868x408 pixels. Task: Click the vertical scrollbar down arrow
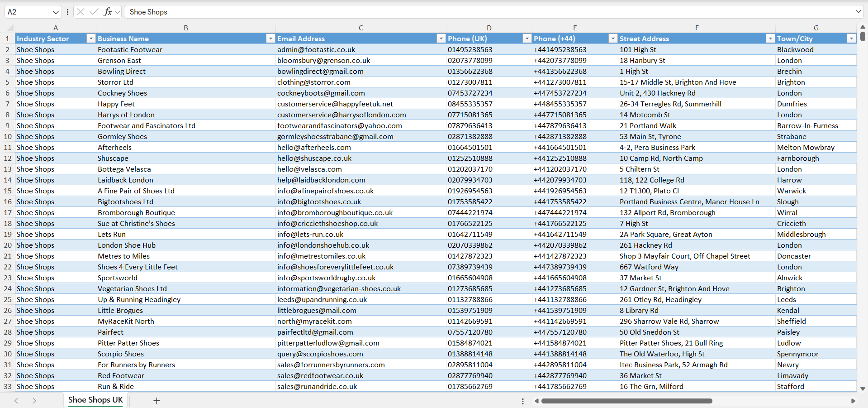(x=863, y=389)
